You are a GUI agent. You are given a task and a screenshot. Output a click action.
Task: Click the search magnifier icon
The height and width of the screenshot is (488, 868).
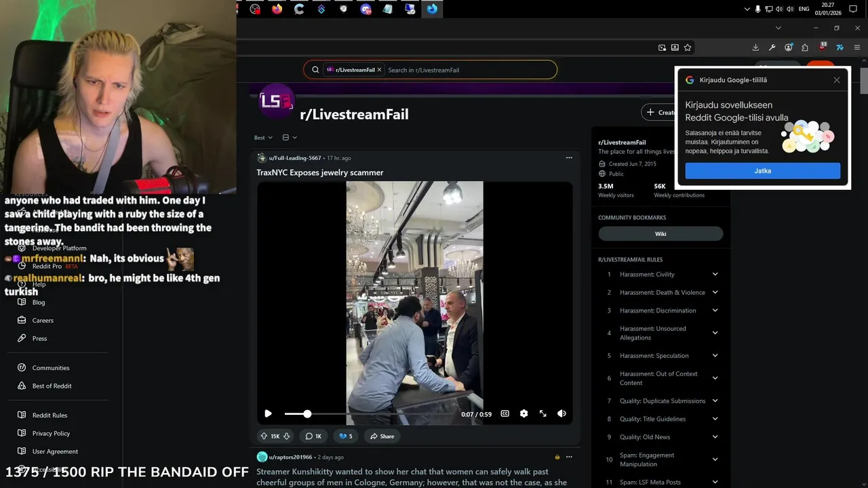coord(315,70)
